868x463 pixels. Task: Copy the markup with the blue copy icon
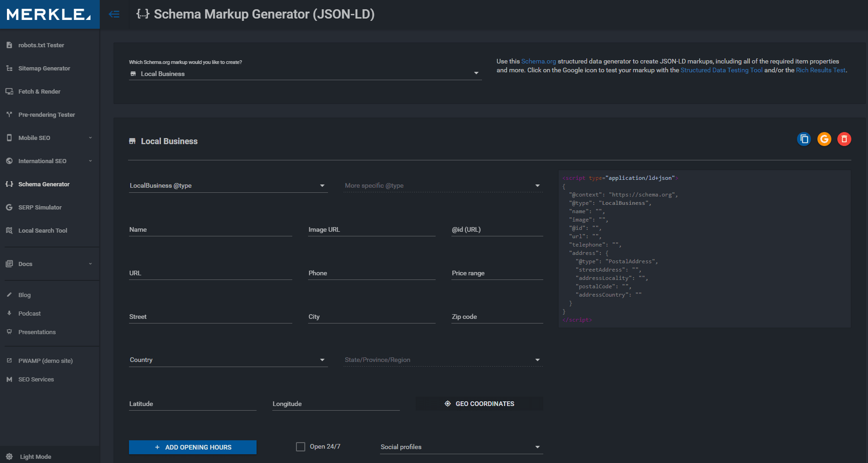[804, 139]
